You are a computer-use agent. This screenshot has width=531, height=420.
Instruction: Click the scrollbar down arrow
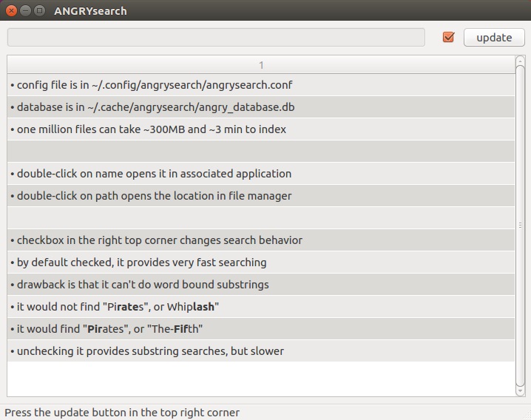(x=520, y=391)
